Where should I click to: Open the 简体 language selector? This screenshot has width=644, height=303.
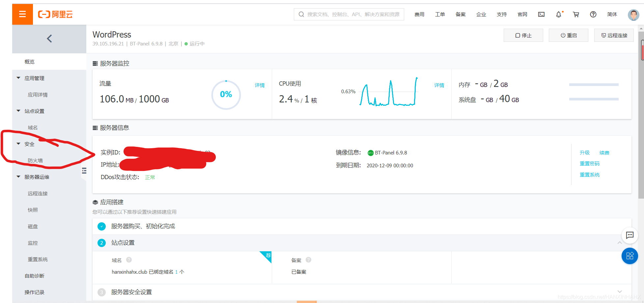pos(612,14)
